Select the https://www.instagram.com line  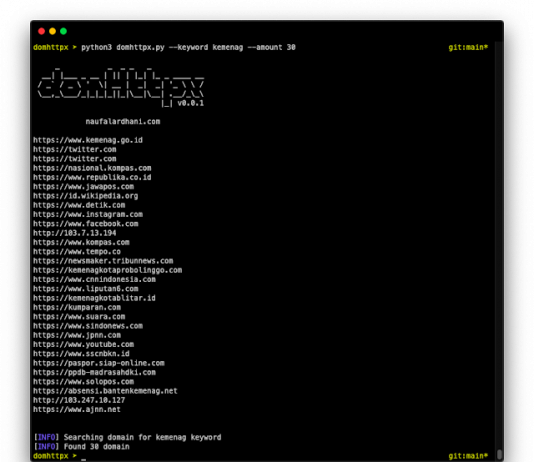[88, 214]
